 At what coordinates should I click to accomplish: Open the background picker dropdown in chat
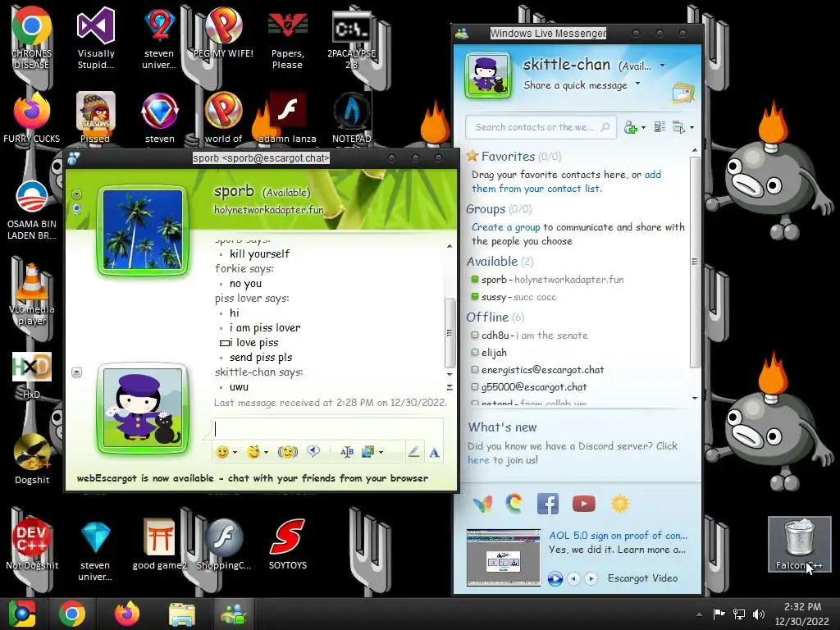click(x=381, y=452)
